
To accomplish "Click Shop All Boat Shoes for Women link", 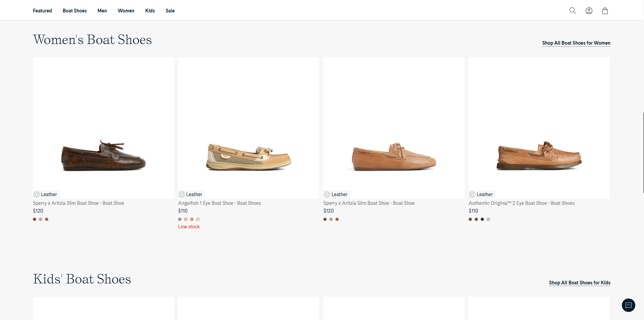I will (x=576, y=43).
